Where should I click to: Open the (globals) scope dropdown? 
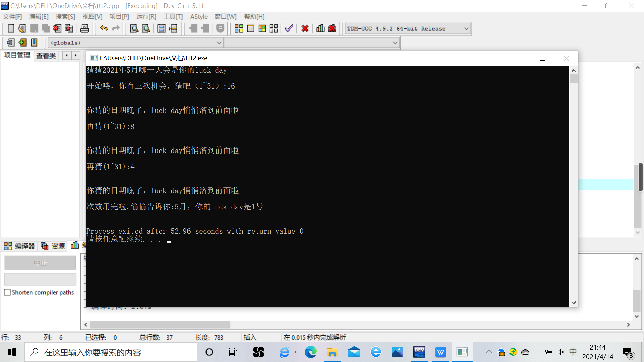pyautogui.click(x=219, y=43)
